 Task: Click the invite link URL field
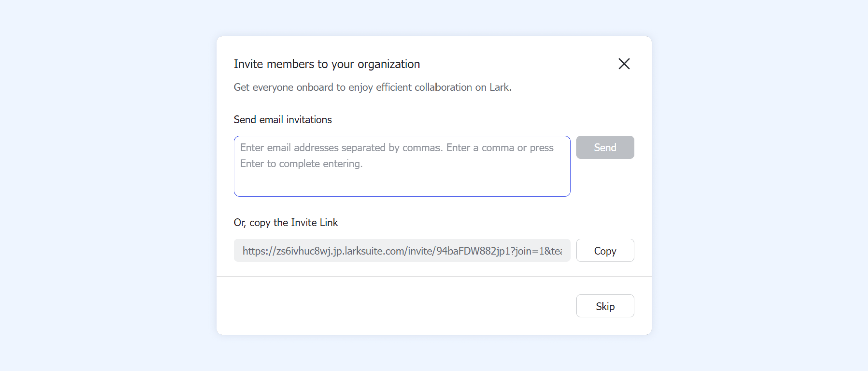pyautogui.click(x=402, y=251)
